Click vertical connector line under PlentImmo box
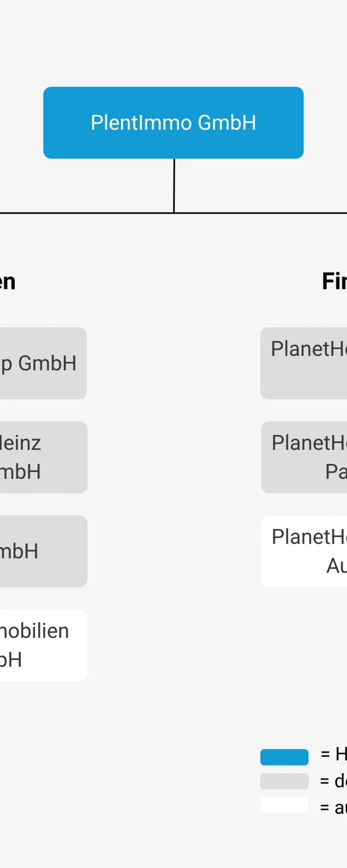The image size is (347, 868). pos(174,185)
